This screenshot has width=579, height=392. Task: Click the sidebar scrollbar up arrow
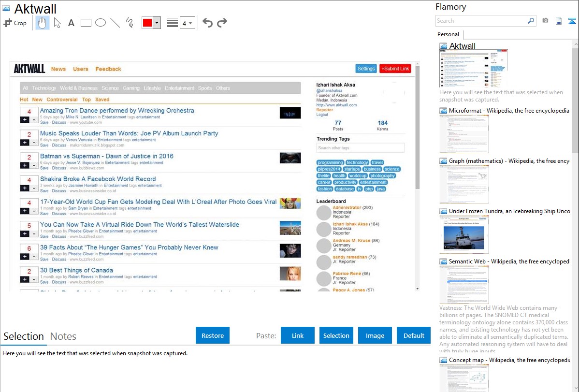pyautogui.click(x=576, y=44)
